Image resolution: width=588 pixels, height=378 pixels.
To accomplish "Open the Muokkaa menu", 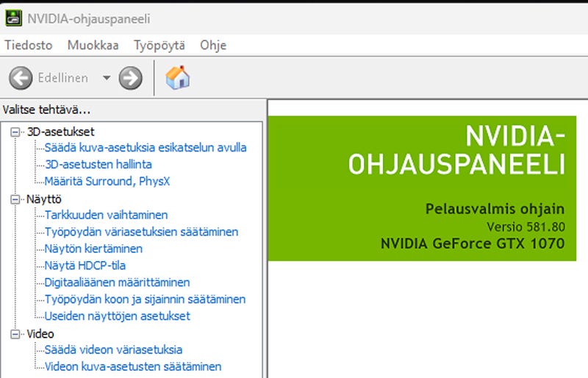I will (x=93, y=45).
